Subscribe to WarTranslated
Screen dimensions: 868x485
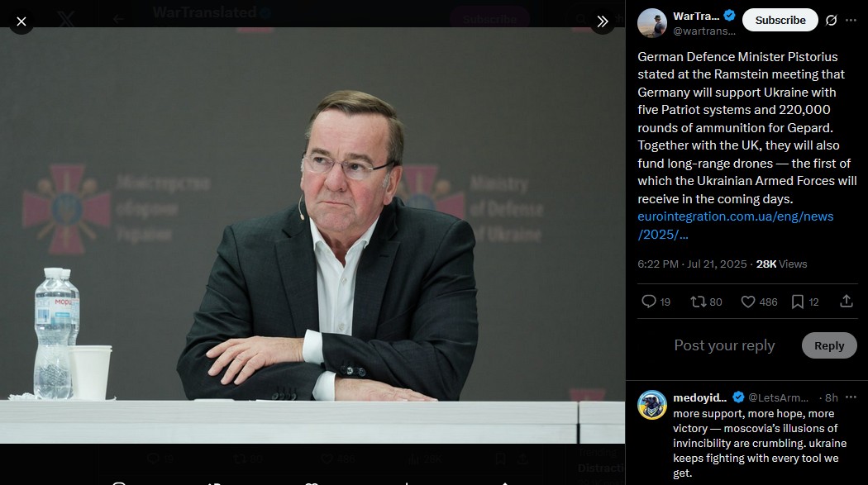point(780,20)
